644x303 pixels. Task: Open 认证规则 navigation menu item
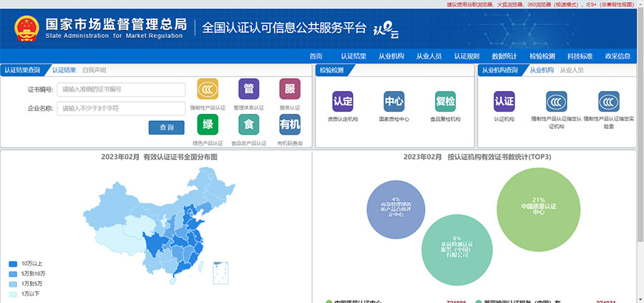(x=467, y=57)
